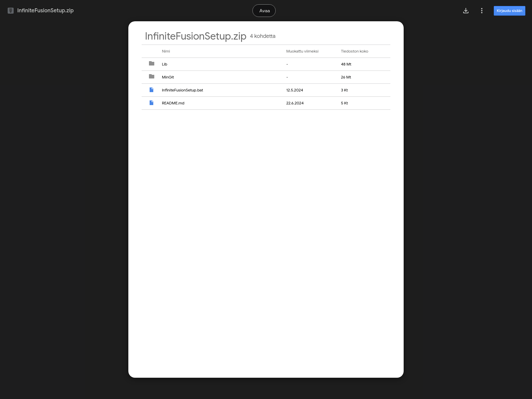This screenshot has width=532, height=399.
Task: Click the Kirjaudu sisään sign-in button
Action: tap(509, 11)
